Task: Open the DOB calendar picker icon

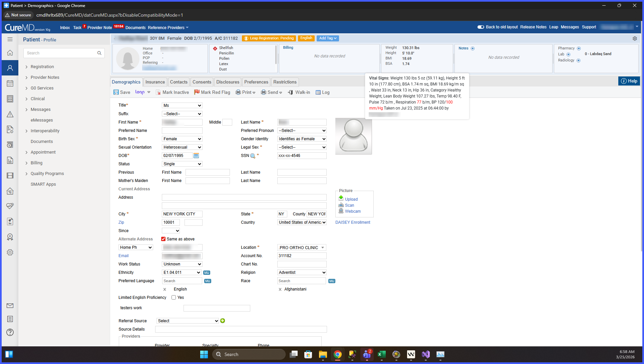Action: [x=196, y=156]
